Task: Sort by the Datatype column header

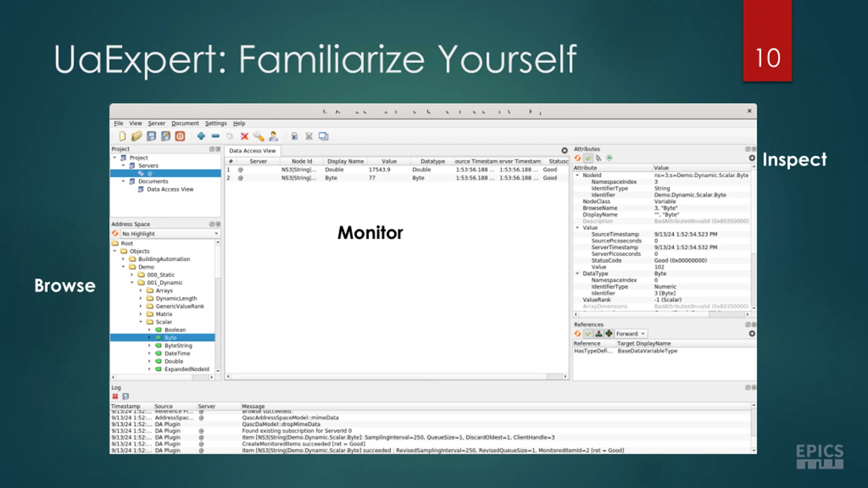Action: pos(432,161)
